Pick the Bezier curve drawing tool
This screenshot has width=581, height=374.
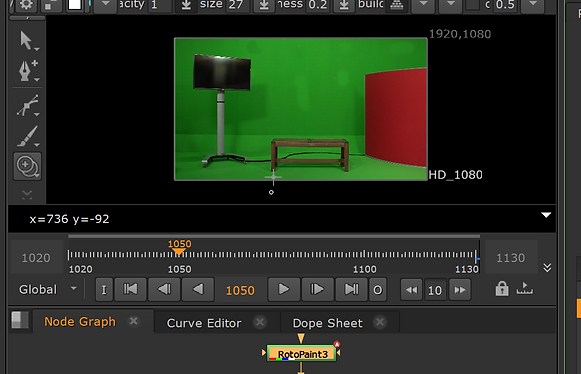click(27, 106)
